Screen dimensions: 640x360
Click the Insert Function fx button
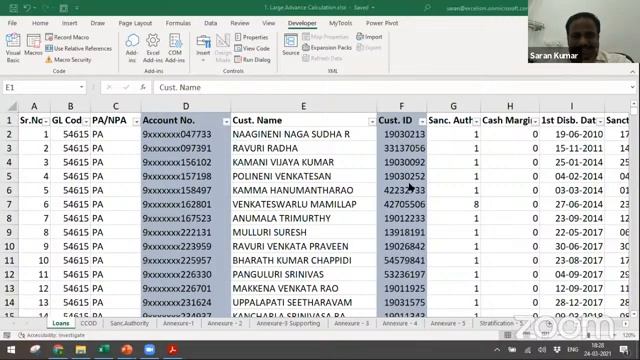(x=143, y=87)
